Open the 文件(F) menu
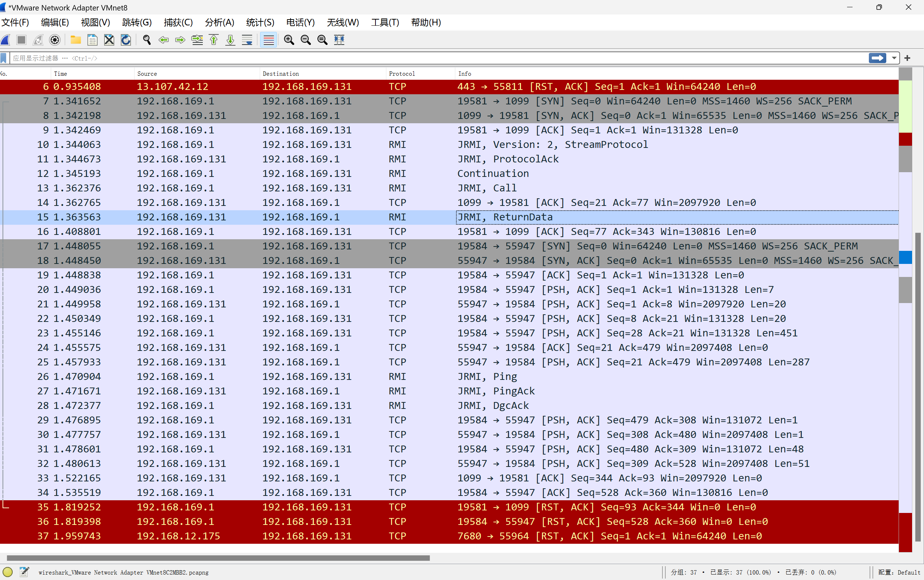The height and width of the screenshot is (580, 924). click(15, 22)
